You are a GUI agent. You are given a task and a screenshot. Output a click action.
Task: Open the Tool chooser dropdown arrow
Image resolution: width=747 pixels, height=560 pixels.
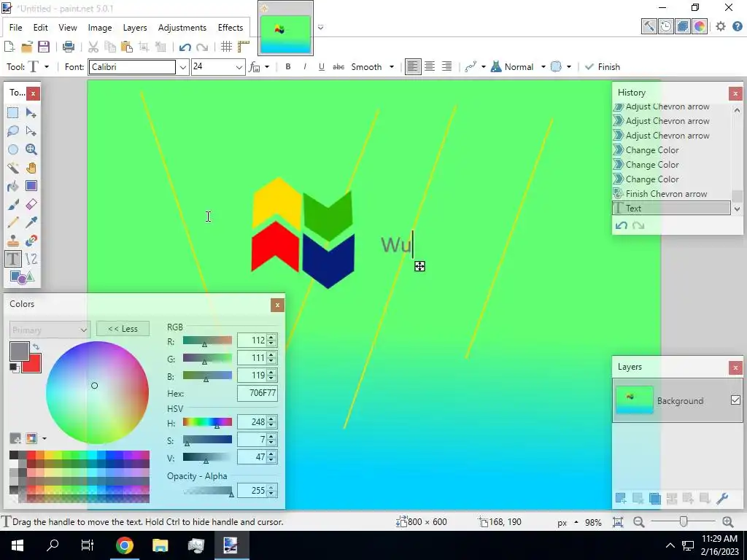pos(47,66)
